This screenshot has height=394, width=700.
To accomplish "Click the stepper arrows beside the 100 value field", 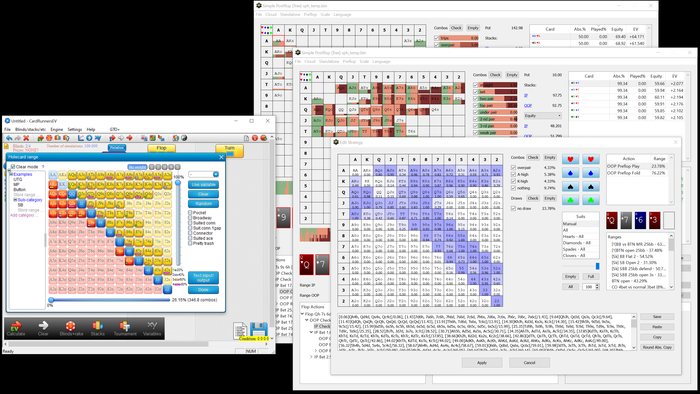I will (597, 287).
